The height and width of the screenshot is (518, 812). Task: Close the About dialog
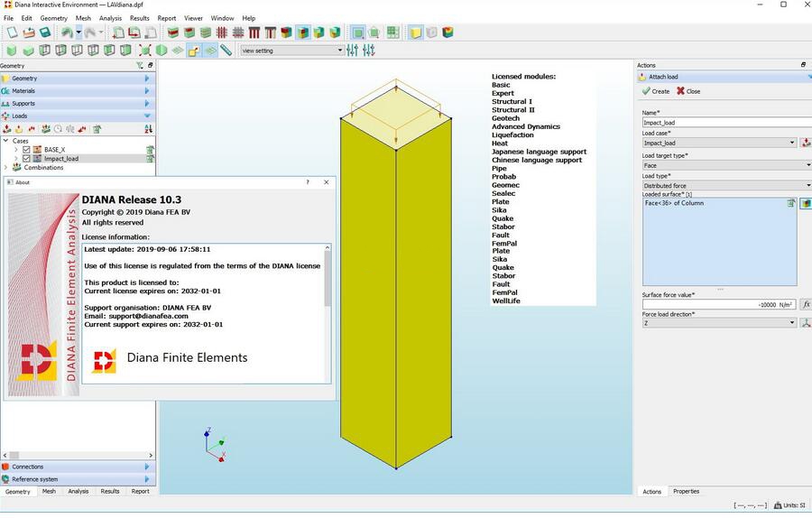coord(327,182)
